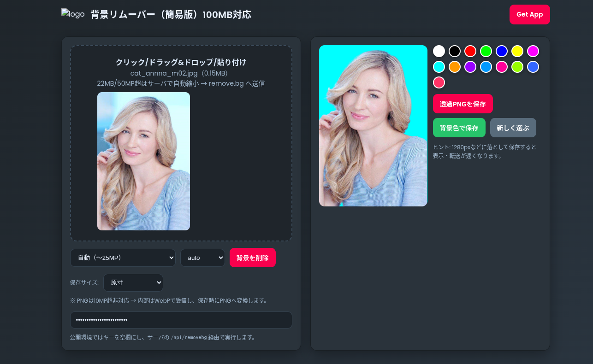Click the 保存サイズ: label
This screenshot has height=364, width=593.
84,282
